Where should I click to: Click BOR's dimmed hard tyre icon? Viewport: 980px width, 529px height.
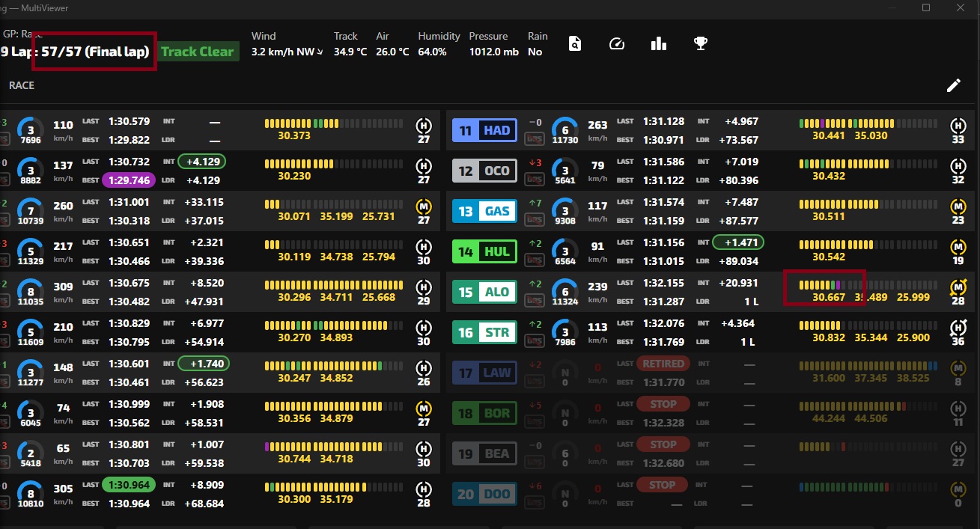click(958, 409)
